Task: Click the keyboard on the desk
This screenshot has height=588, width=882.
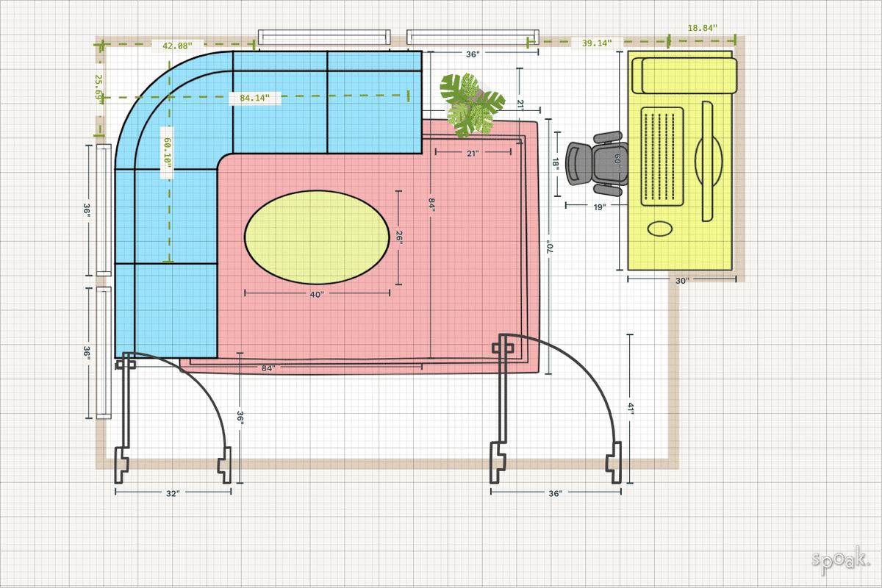Action: [x=663, y=157]
